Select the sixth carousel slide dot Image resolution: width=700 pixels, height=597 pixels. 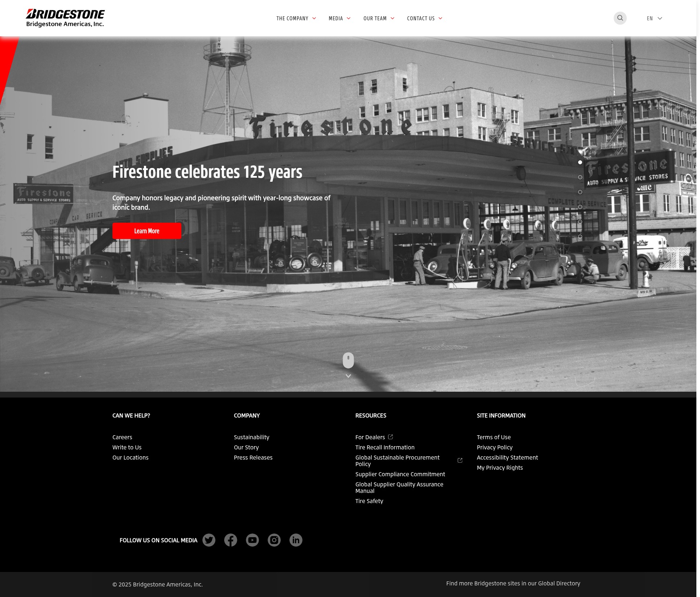tap(580, 236)
